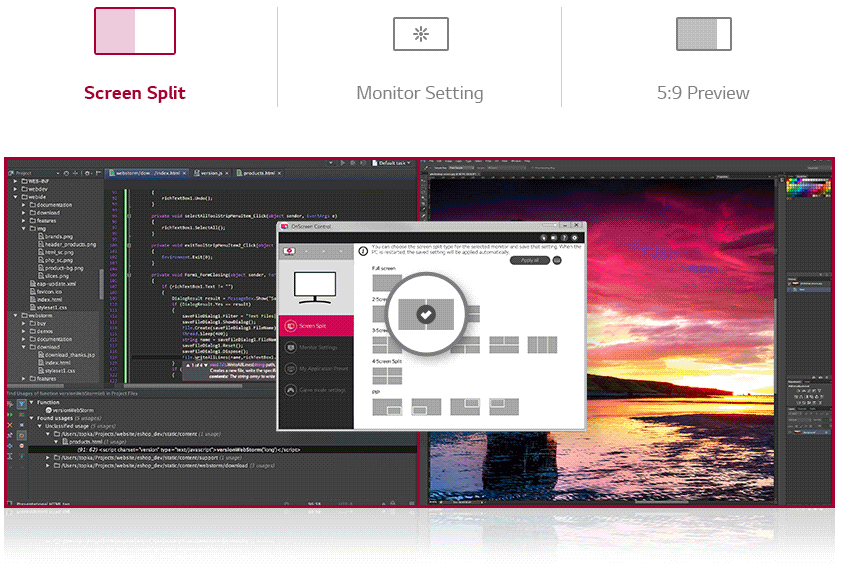Image resolution: width=844 pixels, height=584 pixels.
Task: Select brands.png in the project tree
Action: pyautogui.click(x=55, y=236)
